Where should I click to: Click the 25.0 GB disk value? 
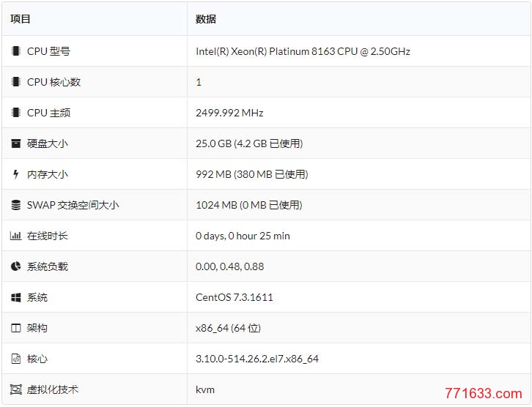(x=249, y=143)
